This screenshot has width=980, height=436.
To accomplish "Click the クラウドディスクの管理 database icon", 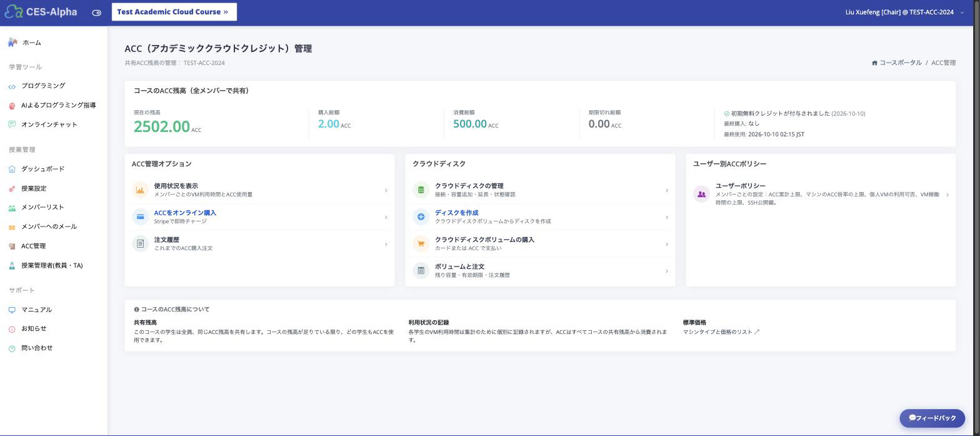I will pyautogui.click(x=421, y=190).
